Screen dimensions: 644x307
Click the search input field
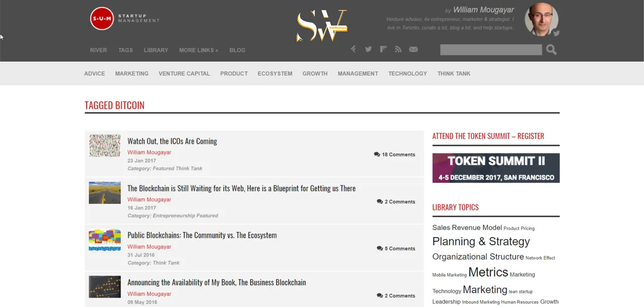tap(491, 49)
